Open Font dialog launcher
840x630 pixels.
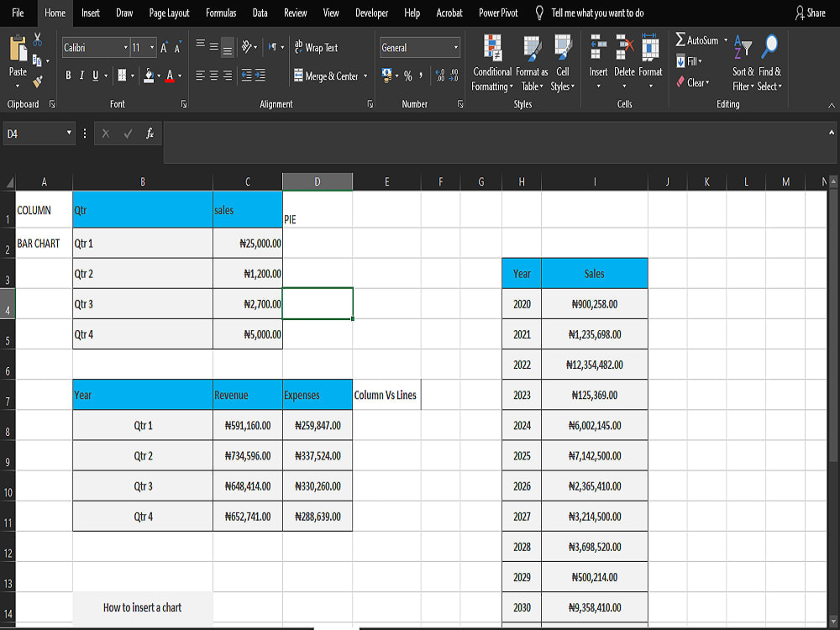(x=184, y=104)
